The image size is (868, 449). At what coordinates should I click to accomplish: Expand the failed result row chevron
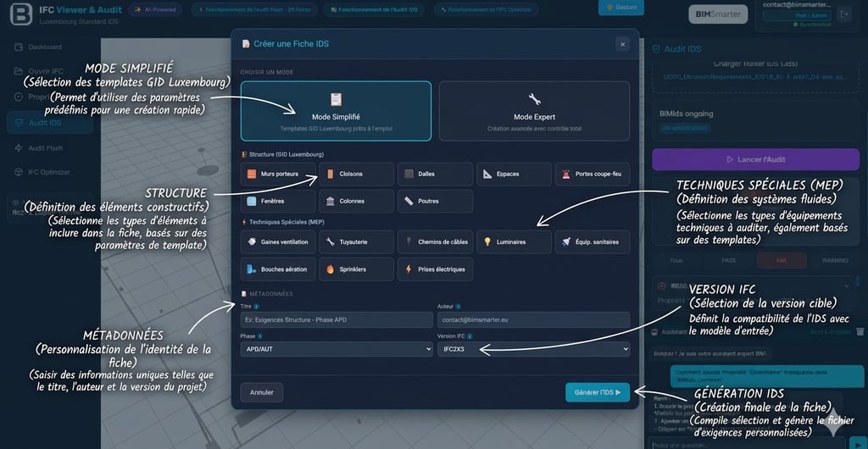(x=847, y=285)
